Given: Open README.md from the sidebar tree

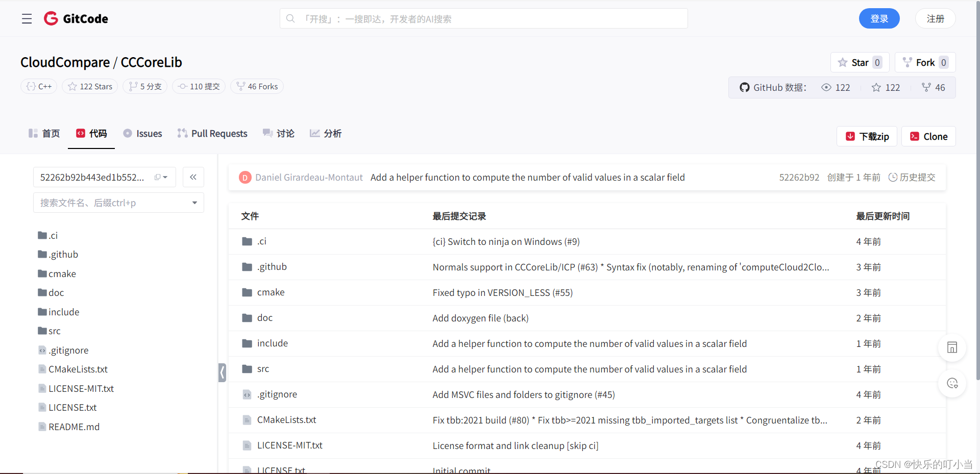Looking at the screenshot, I should (73, 427).
